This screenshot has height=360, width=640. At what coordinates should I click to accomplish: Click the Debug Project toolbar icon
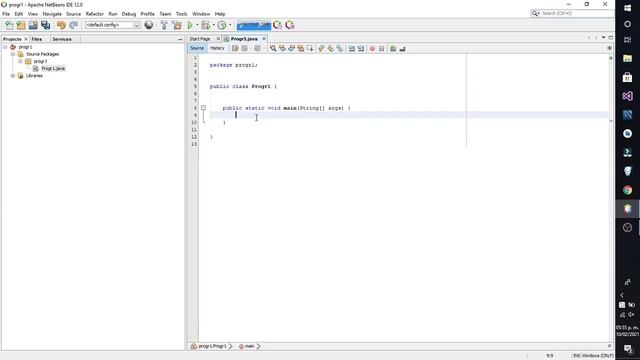pyautogui.click(x=206, y=25)
